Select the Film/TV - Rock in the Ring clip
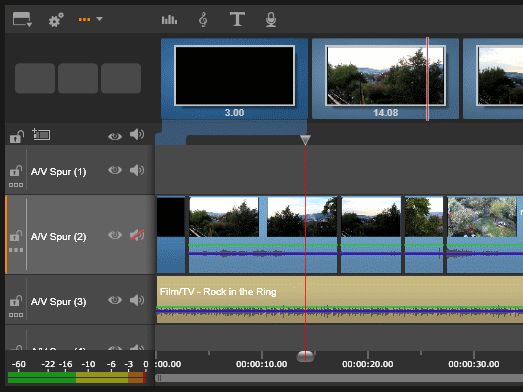Image resolution: width=523 pixels, height=392 pixels. pyautogui.click(x=340, y=299)
